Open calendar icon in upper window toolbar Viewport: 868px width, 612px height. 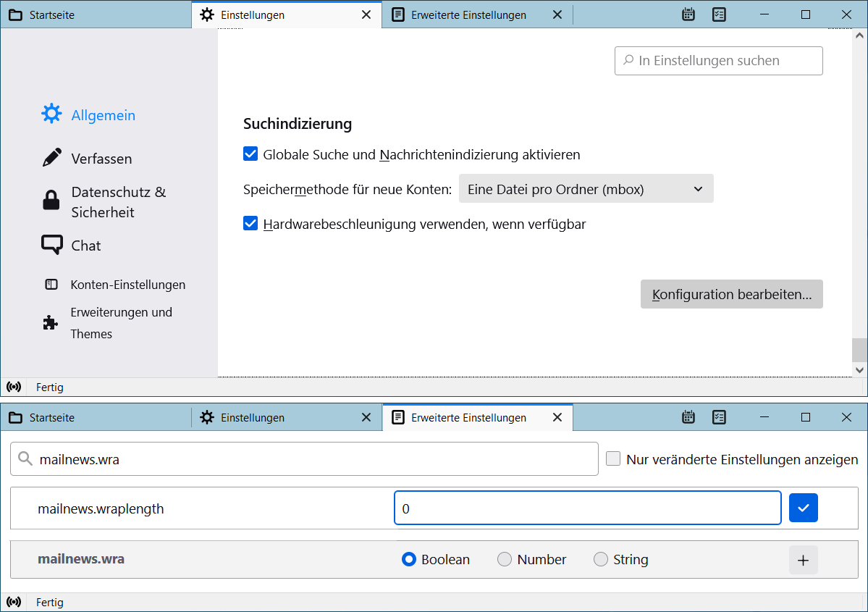point(688,14)
